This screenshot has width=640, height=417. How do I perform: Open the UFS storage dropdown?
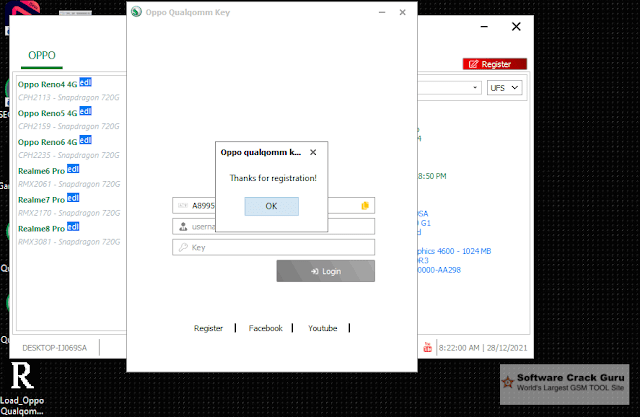(x=504, y=88)
